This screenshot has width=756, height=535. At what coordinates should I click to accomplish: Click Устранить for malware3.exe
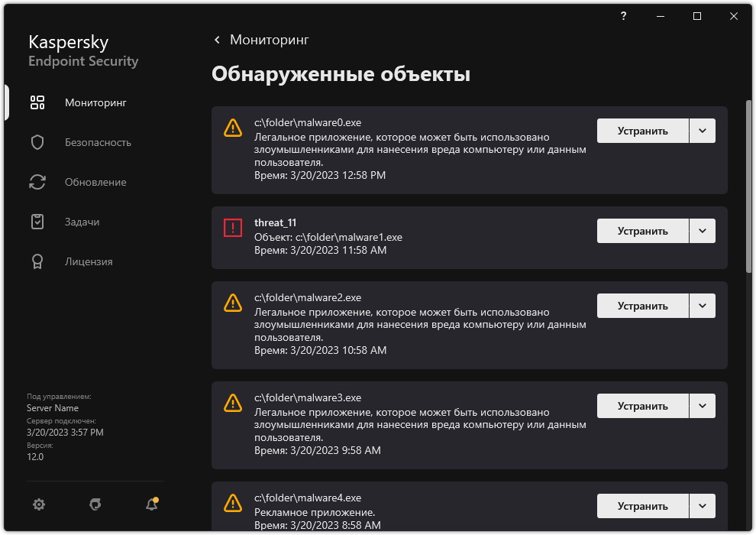(x=642, y=405)
